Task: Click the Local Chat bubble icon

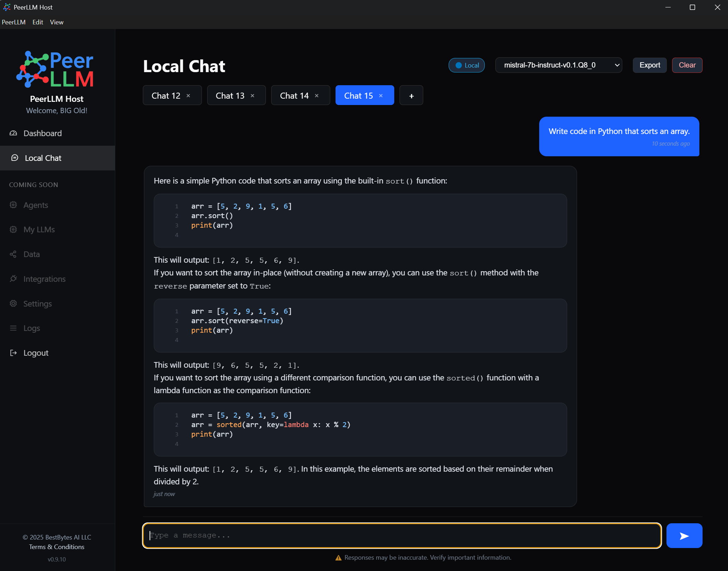Action: (14, 158)
